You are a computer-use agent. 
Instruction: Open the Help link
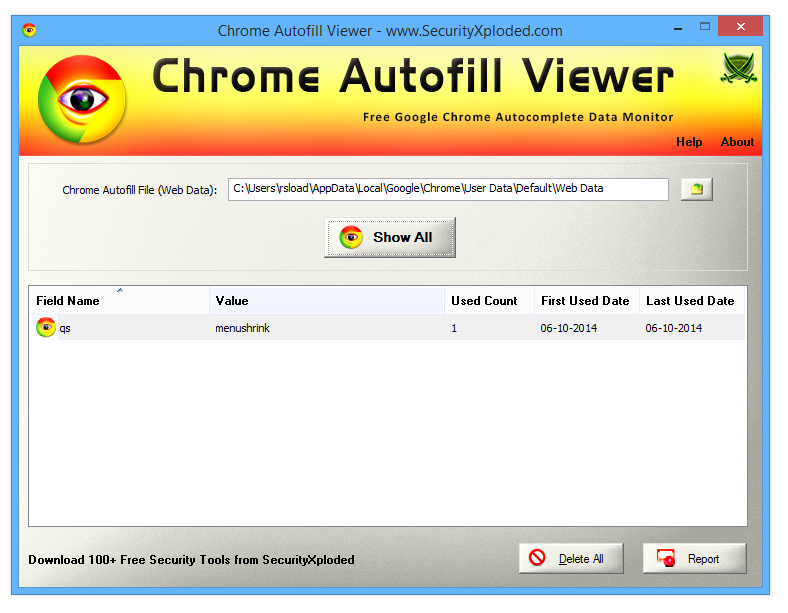tap(689, 142)
